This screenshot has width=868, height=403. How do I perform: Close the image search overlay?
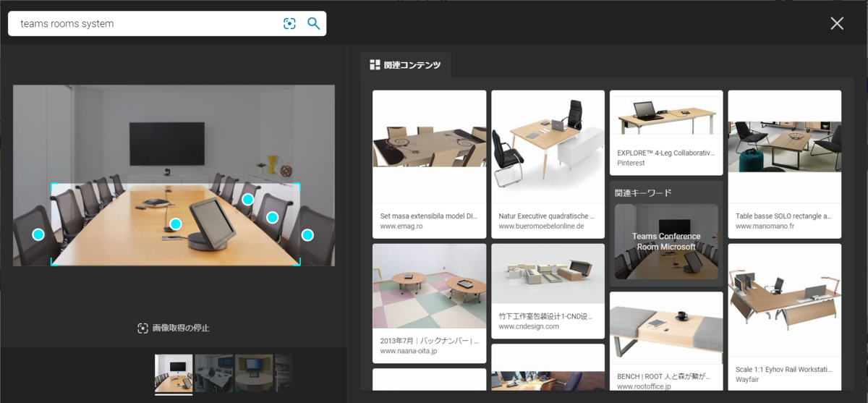point(837,23)
